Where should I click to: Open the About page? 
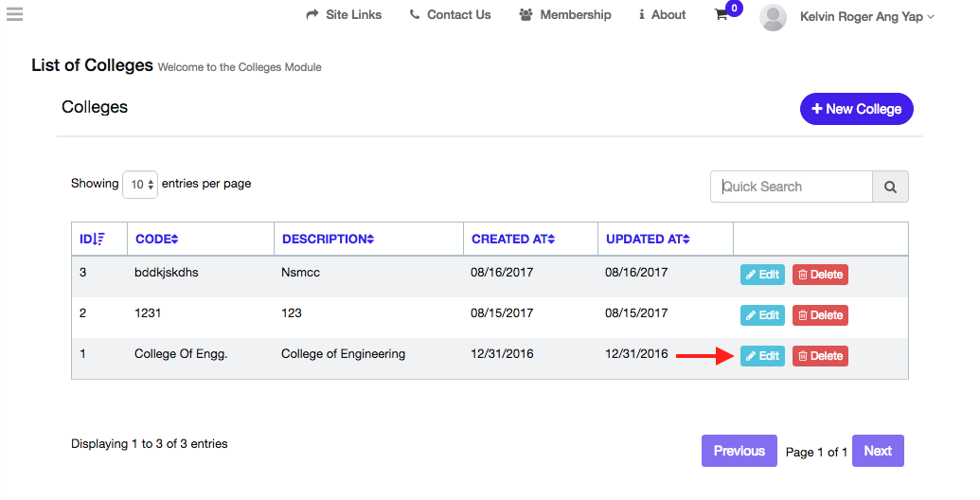click(663, 15)
